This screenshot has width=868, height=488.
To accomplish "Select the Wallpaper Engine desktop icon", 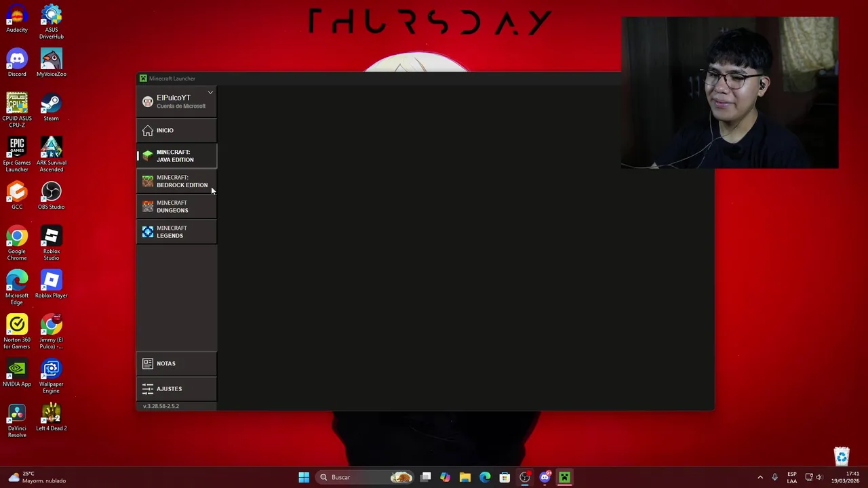I will (52, 376).
